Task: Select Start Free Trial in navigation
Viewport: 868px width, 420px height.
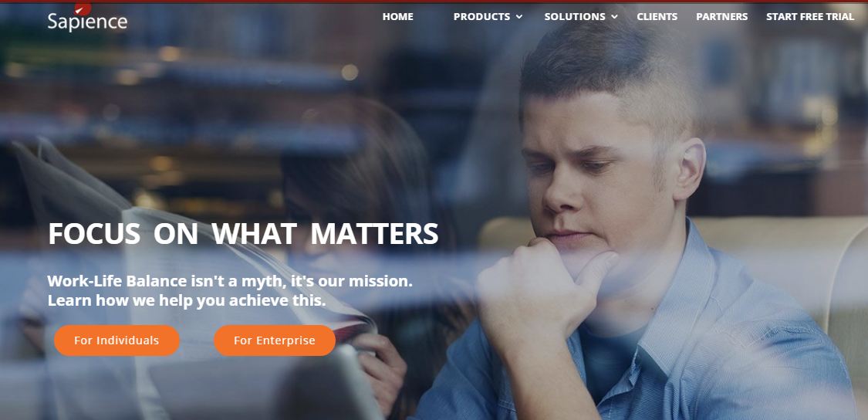Action: [810, 17]
